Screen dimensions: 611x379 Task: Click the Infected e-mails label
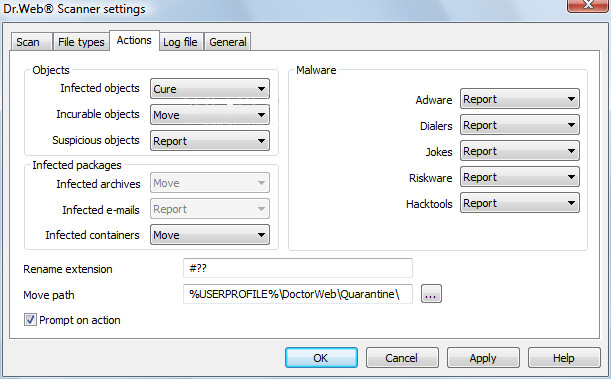coord(101,210)
